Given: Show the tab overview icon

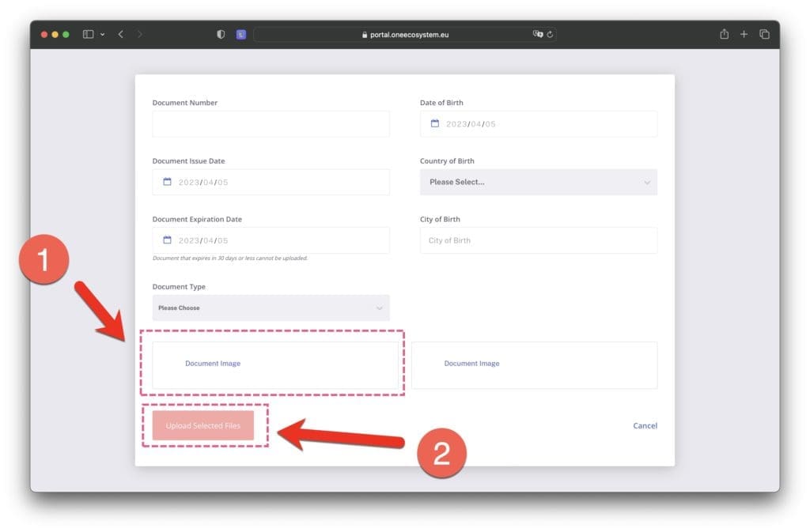Looking at the screenshot, I should [764, 35].
